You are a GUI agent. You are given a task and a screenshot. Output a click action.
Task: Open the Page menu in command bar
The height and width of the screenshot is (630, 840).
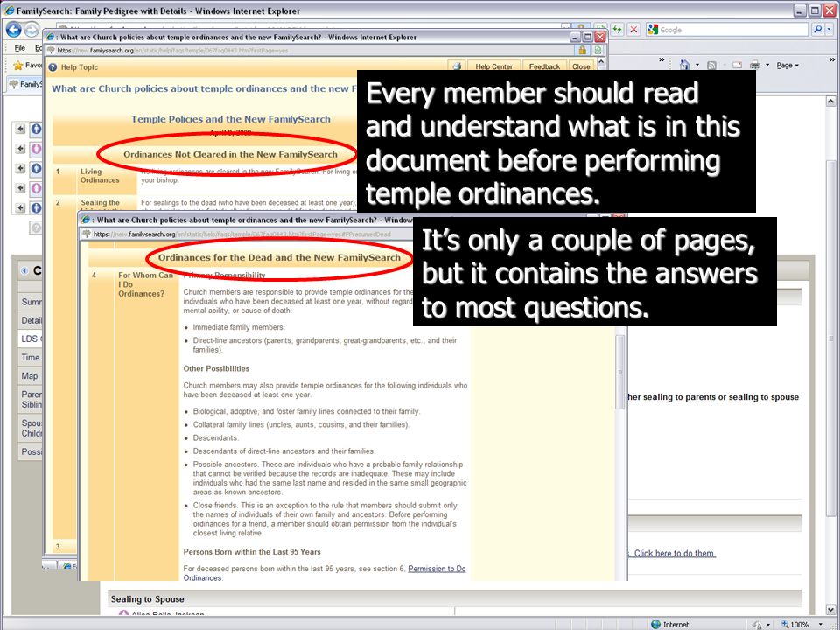787,66
